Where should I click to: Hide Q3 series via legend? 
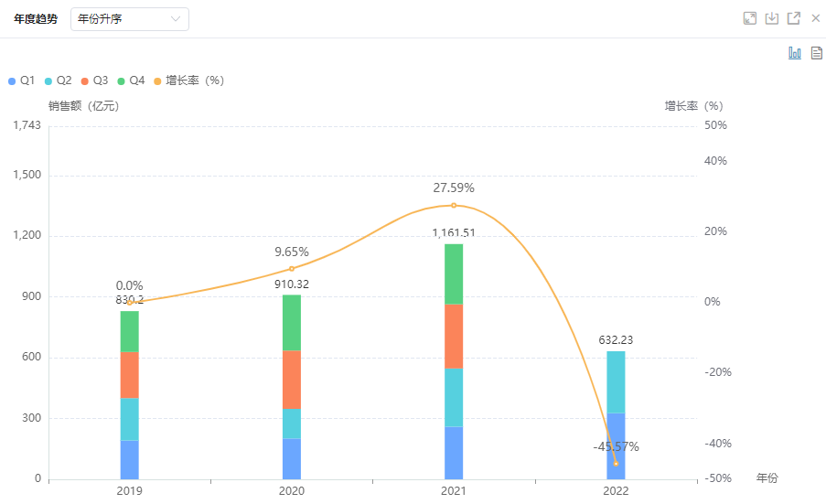[95, 80]
